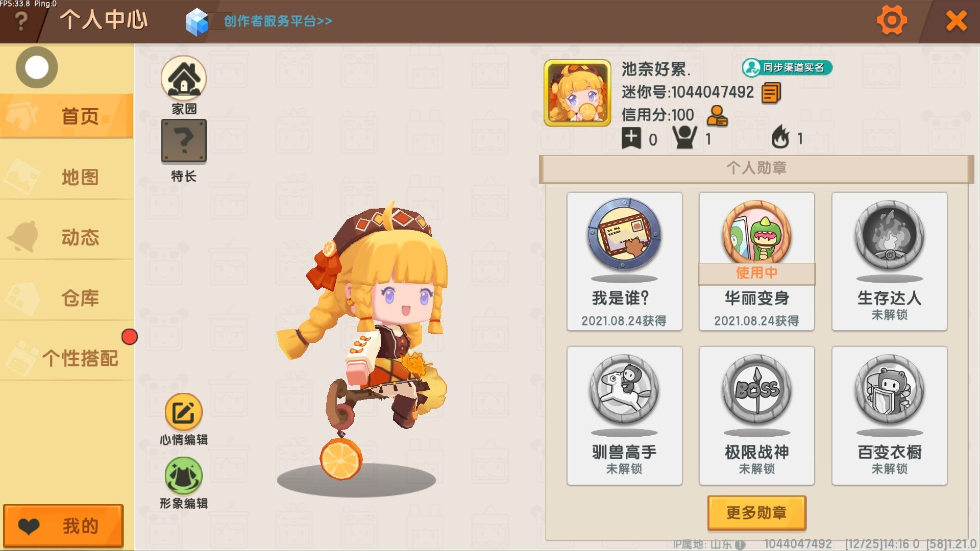Open the help question mark icon

tap(21, 21)
